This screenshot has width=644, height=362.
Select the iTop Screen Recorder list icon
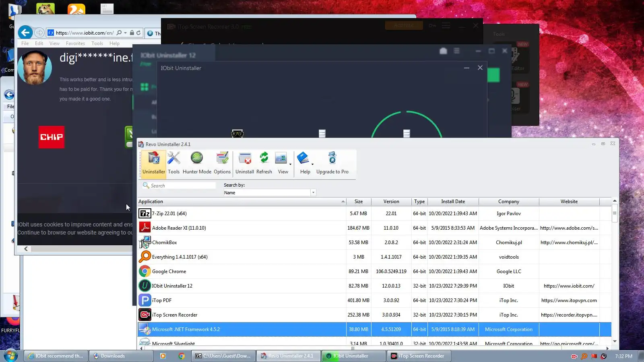click(x=145, y=315)
